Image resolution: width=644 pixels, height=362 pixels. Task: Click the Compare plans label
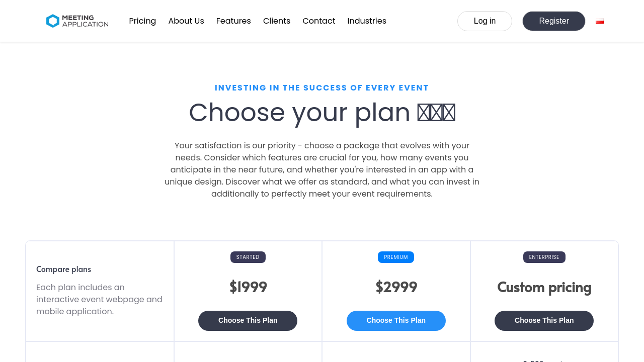[64, 269]
